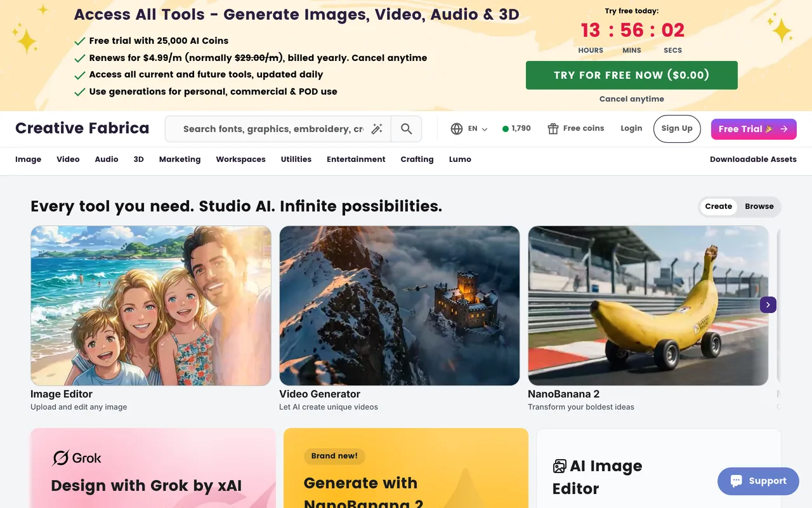The width and height of the screenshot is (812, 508).
Task: Focus the search fonts and graphics field
Action: coord(273,129)
